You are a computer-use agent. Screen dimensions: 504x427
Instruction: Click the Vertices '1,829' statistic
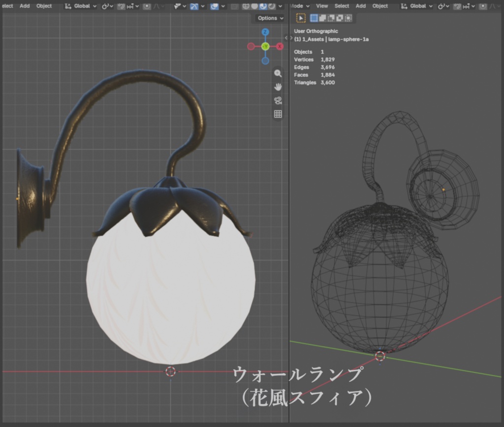[327, 60]
